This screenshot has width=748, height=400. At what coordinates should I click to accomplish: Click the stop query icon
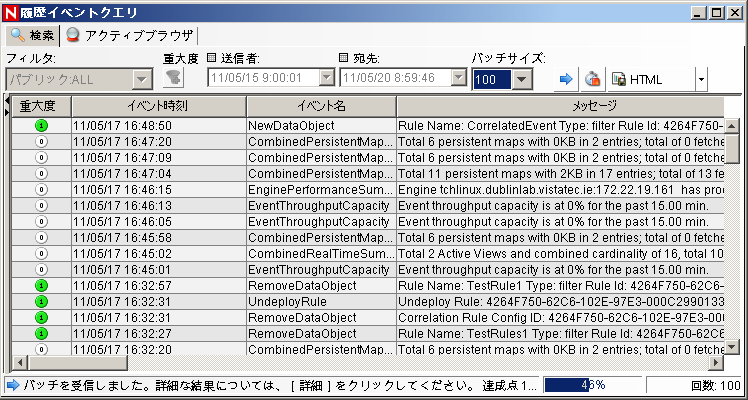click(592, 79)
